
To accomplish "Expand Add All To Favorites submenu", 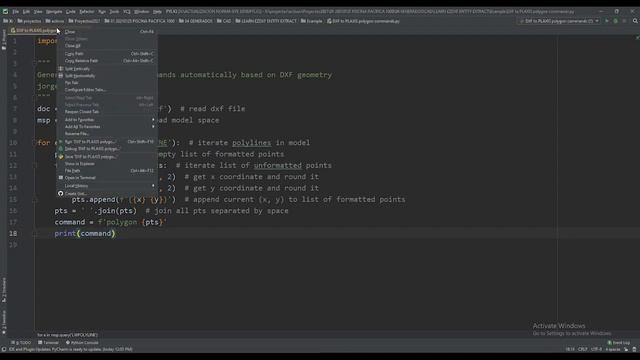I will (x=107, y=127).
